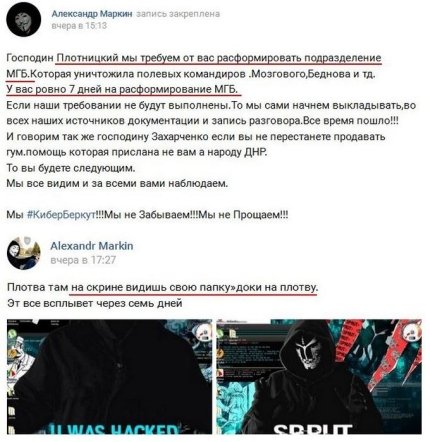Click the round icon in left screenshot corner
This screenshot has width=430, height=442.
tap(203, 332)
